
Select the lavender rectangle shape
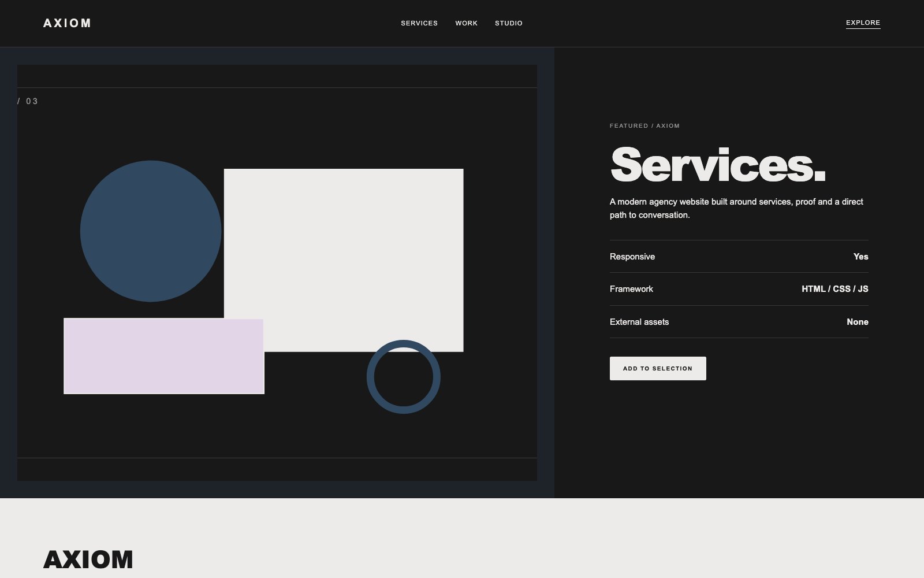click(164, 356)
